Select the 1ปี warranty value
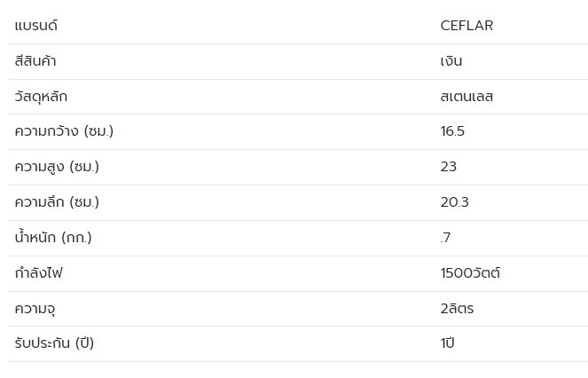Screen dimensions: 588x378 pyautogui.click(x=447, y=343)
